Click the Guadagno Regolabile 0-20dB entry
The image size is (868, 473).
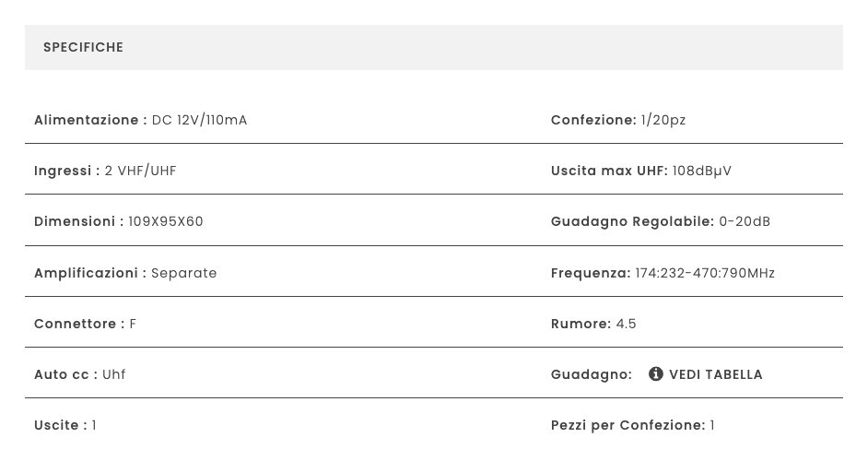(661, 221)
